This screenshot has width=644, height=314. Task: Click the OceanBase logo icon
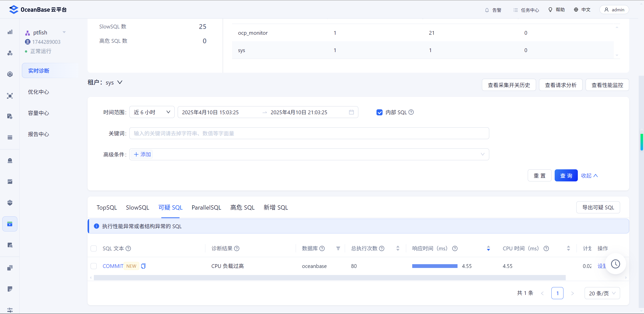click(x=14, y=10)
